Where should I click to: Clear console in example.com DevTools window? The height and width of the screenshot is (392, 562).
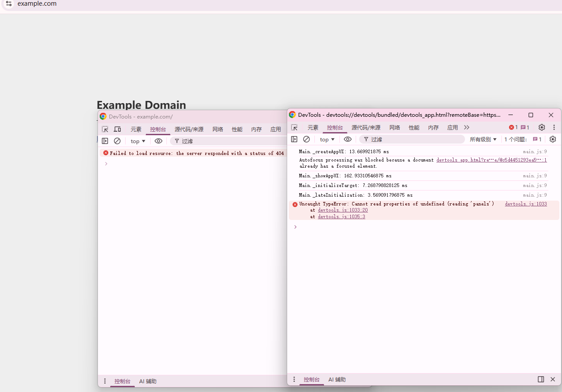[x=117, y=141]
